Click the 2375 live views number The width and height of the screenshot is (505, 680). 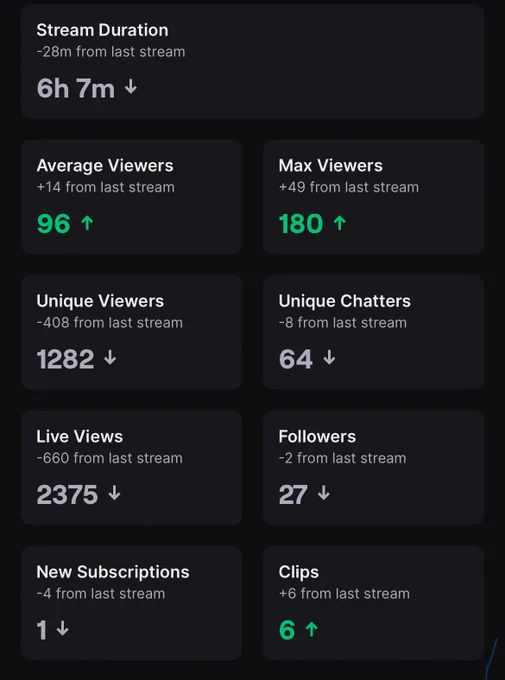(67, 494)
